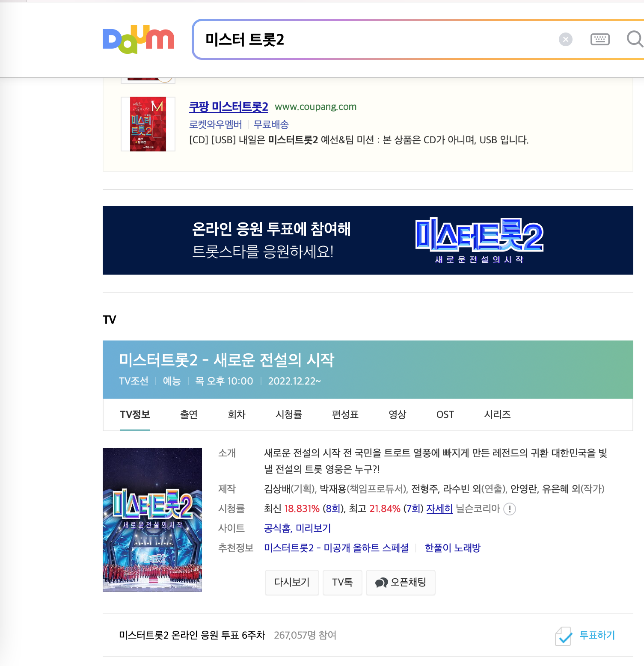Open 미스터트롯2 - 미공개 올하트 스페셜 link
Screen dimensions: 644x666
[x=336, y=548]
